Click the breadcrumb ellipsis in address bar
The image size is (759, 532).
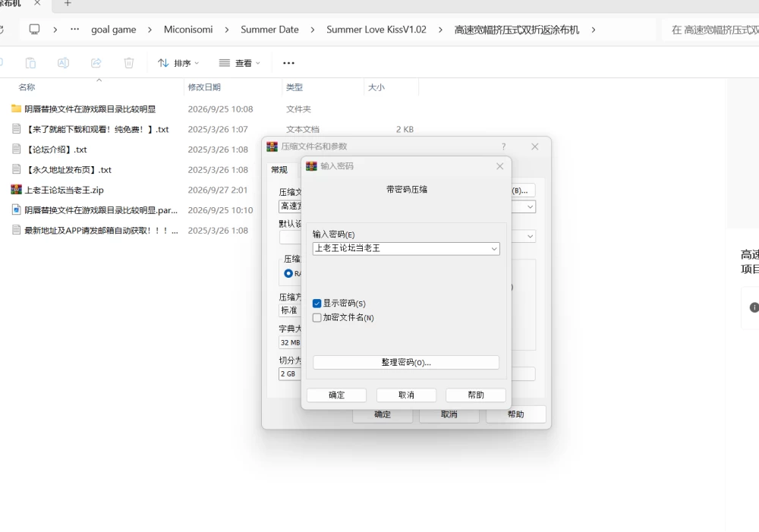click(74, 30)
